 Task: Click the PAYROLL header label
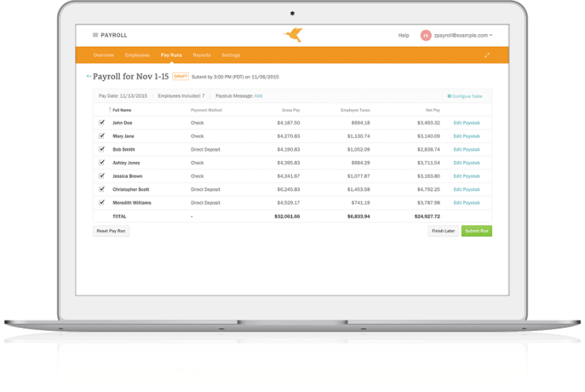(x=114, y=35)
